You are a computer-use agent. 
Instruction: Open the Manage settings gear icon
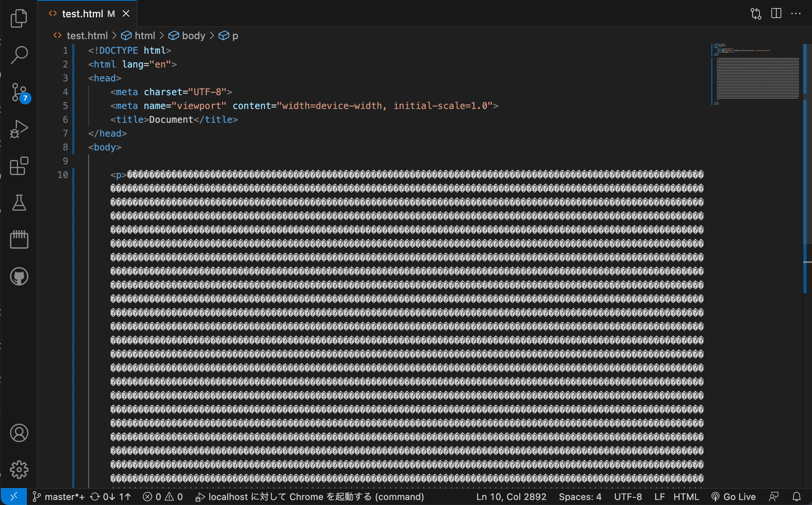(19, 470)
